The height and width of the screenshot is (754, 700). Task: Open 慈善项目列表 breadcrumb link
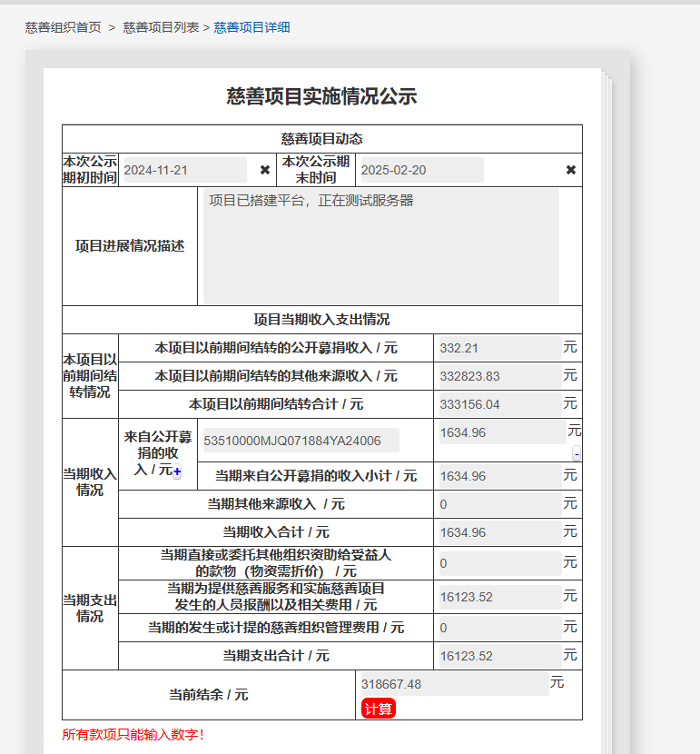click(161, 27)
